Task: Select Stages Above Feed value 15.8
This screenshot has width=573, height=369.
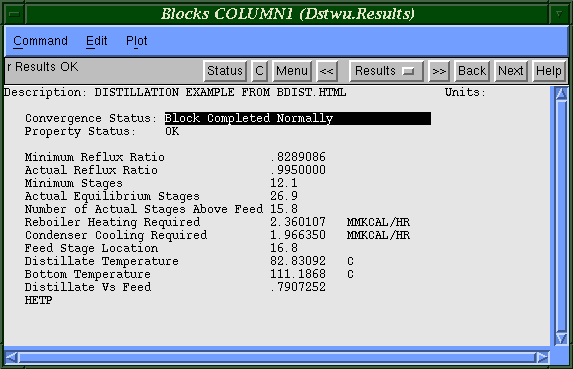Action: pyautogui.click(x=284, y=209)
